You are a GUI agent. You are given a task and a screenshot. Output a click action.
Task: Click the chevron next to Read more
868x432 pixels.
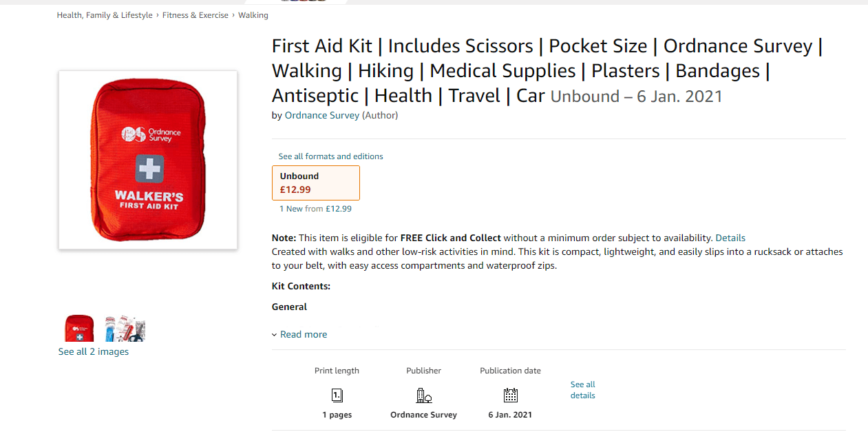274,334
